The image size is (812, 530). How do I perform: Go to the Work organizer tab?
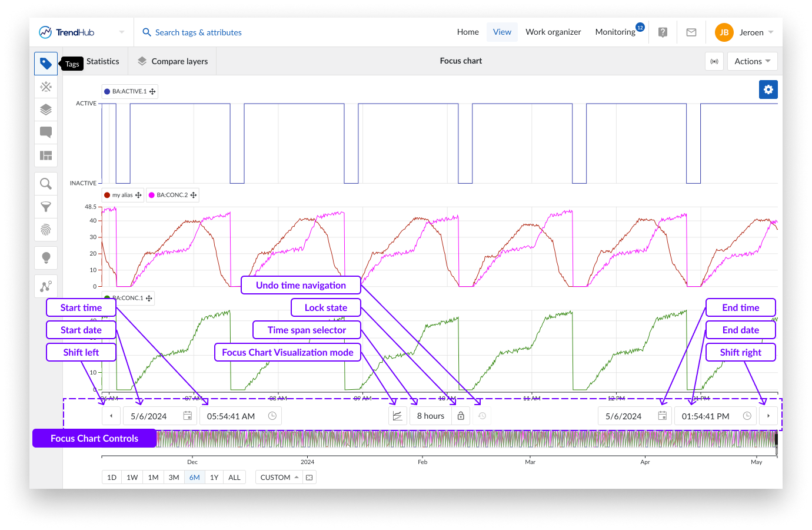coord(553,32)
